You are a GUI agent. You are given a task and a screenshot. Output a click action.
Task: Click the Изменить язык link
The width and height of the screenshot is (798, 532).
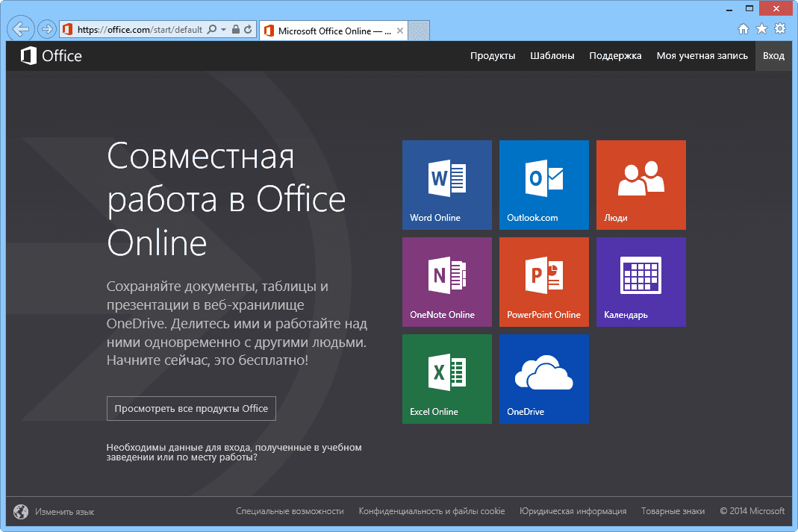pos(65,512)
